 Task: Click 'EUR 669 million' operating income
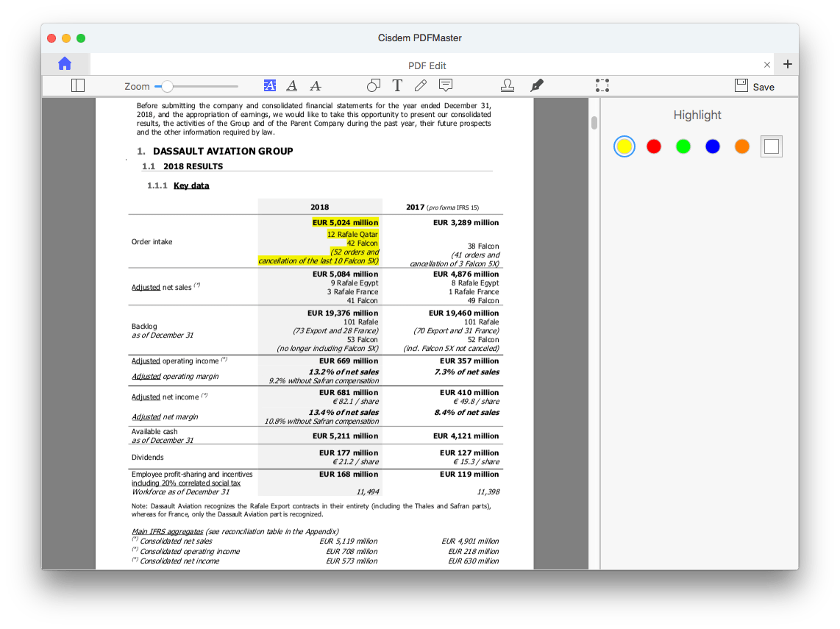(349, 361)
